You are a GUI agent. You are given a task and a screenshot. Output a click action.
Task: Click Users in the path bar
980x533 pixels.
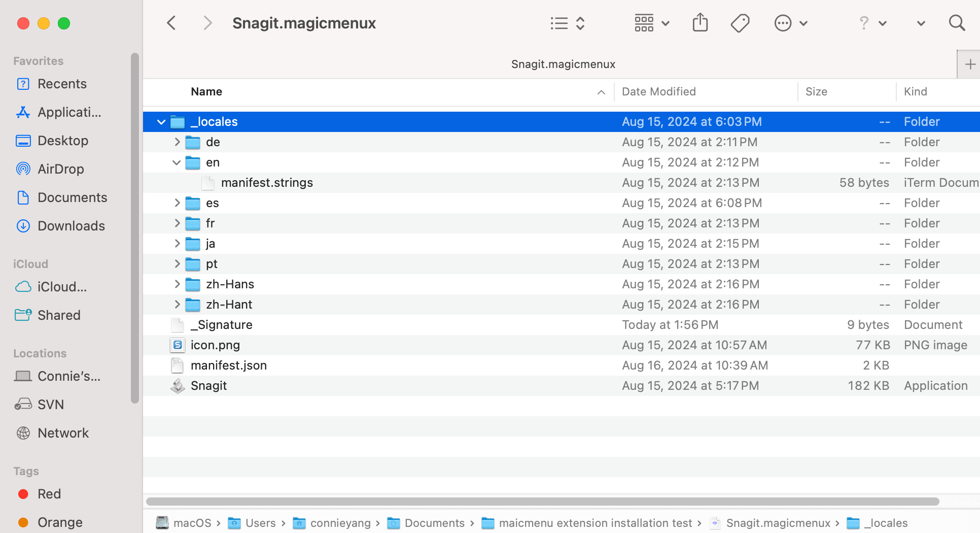[x=260, y=523]
